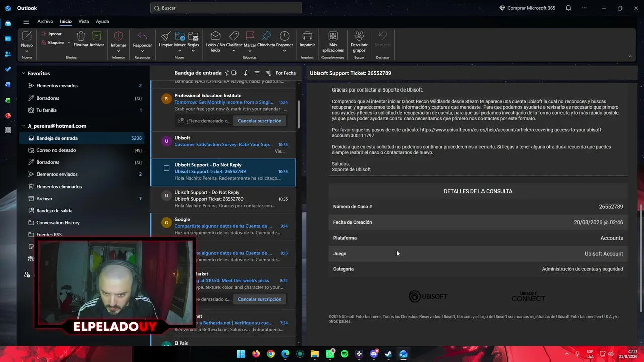Open Spotify from the taskbar
Screen dimensions: 644x362
pyautogui.click(x=345, y=354)
